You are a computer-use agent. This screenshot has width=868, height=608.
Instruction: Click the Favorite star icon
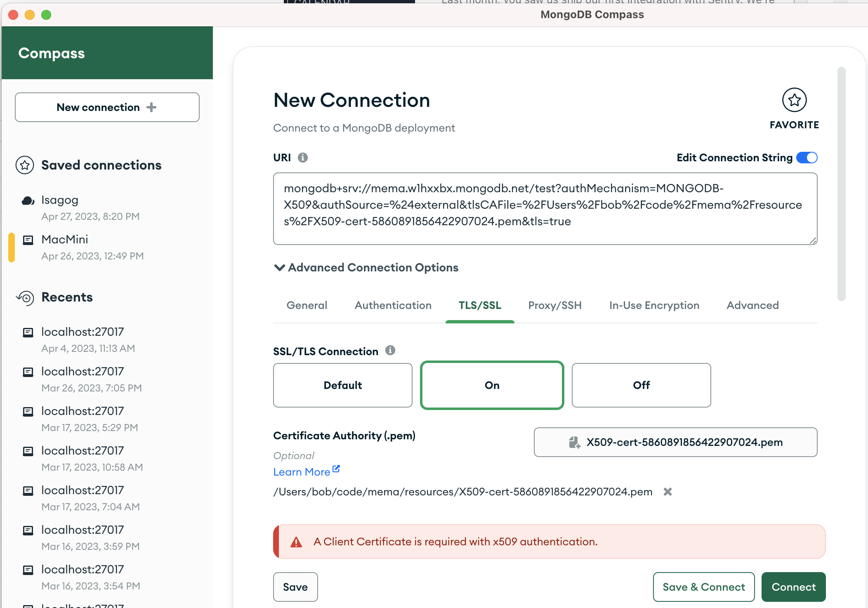(x=794, y=100)
